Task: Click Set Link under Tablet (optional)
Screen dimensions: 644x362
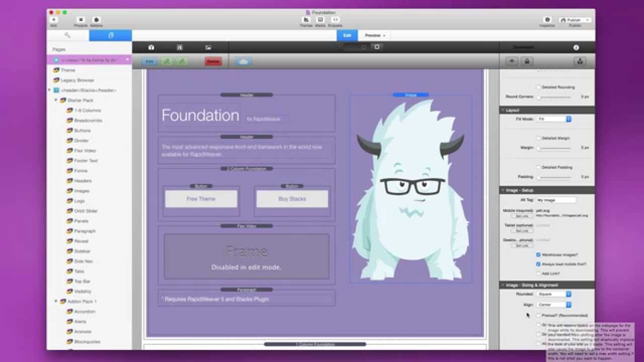Action: pos(522,231)
